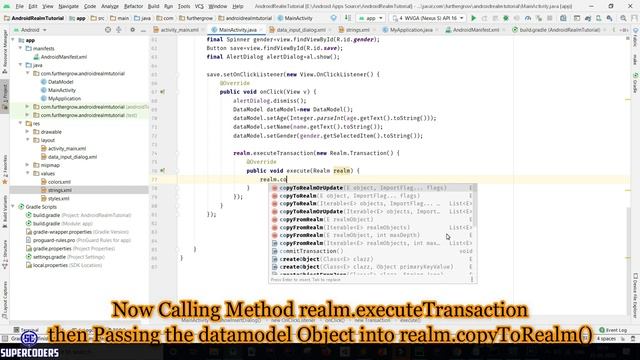Viewport: 640px width, 360px height.
Task: Click the override gutter icon beside onClick
Action: (163, 92)
